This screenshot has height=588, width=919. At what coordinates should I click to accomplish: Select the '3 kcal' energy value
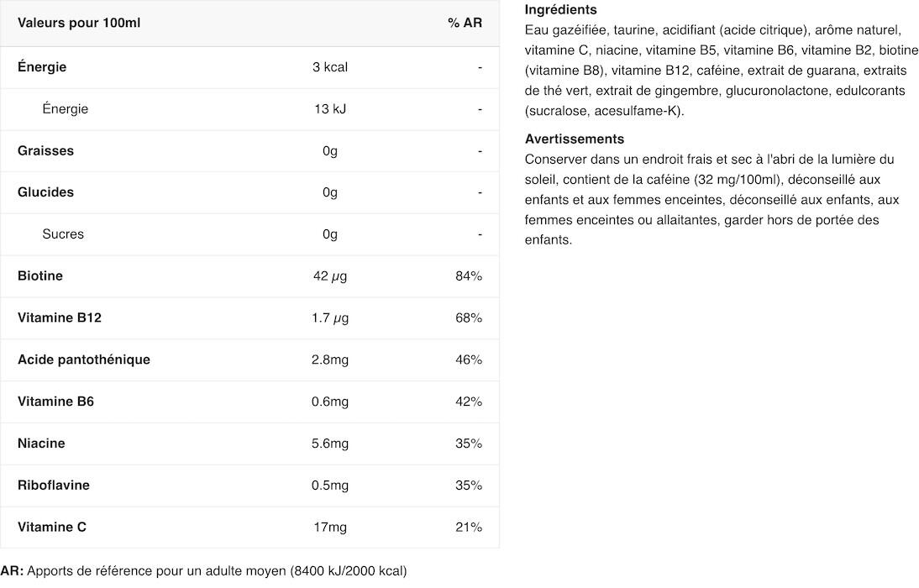pos(330,67)
